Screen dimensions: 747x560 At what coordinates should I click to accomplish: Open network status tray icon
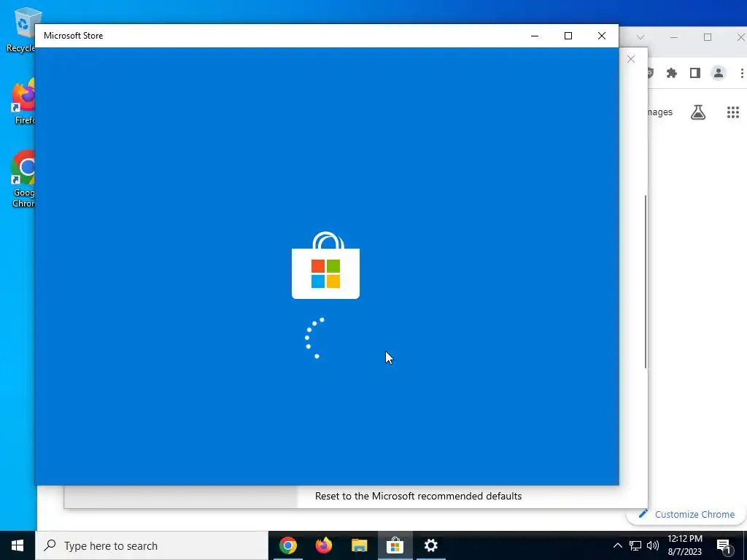click(x=635, y=545)
